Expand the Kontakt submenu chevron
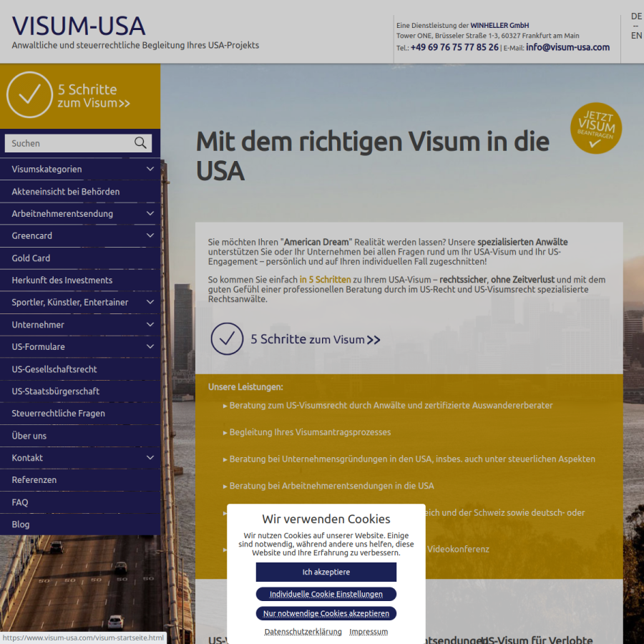Image resolution: width=644 pixels, height=644 pixels. (x=150, y=457)
